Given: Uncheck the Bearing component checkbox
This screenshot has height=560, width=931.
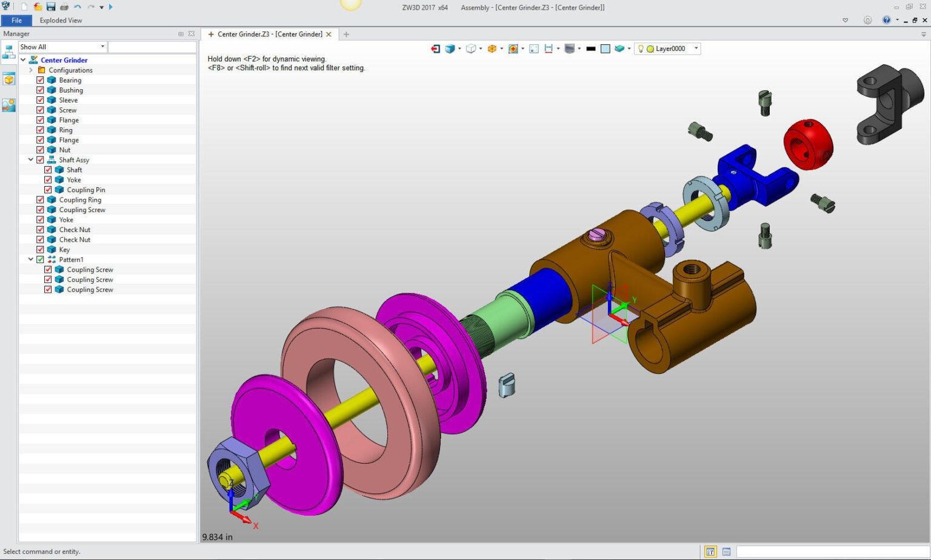Looking at the screenshot, I should point(40,79).
